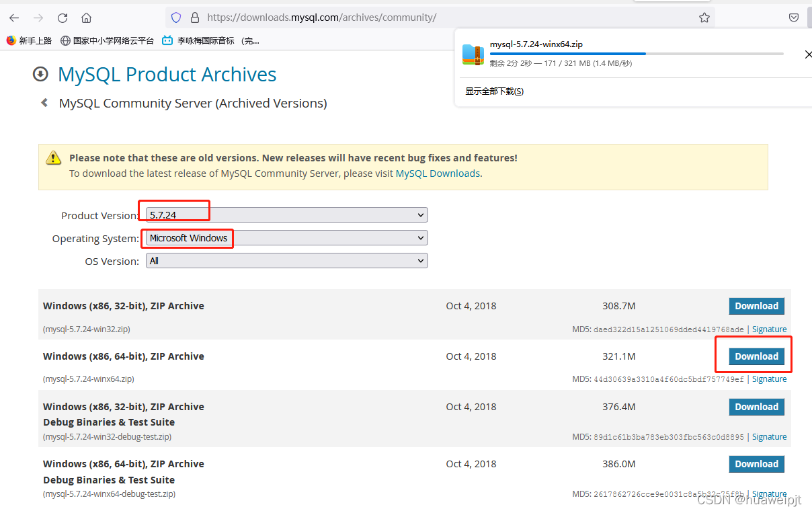Open the 国家中小学网络云平台 bookmark
The image size is (812, 513).
[107, 40]
